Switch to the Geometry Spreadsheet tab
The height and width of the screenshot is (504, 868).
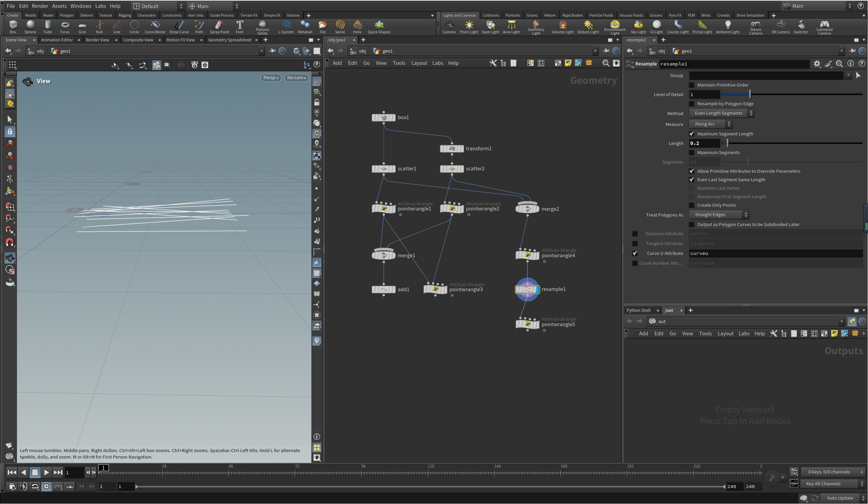pyautogui.click(x=229, y=40)
